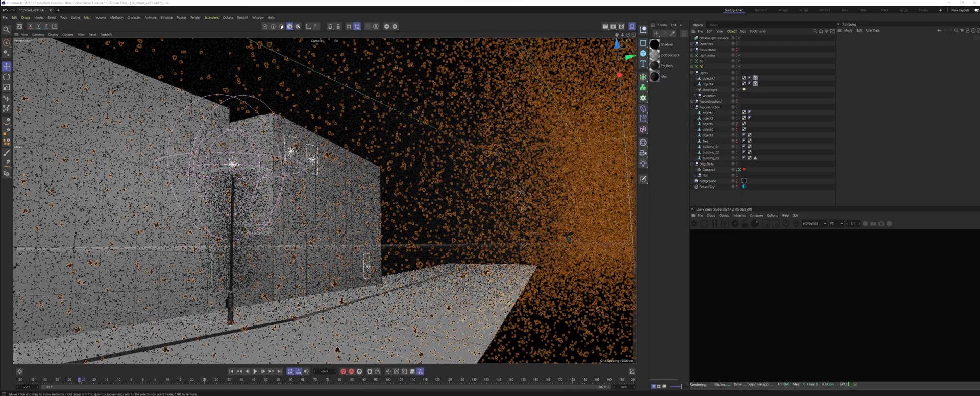Toggle X axis lock
This screenshot has width=980, height=396.
[x=30, y=26]
